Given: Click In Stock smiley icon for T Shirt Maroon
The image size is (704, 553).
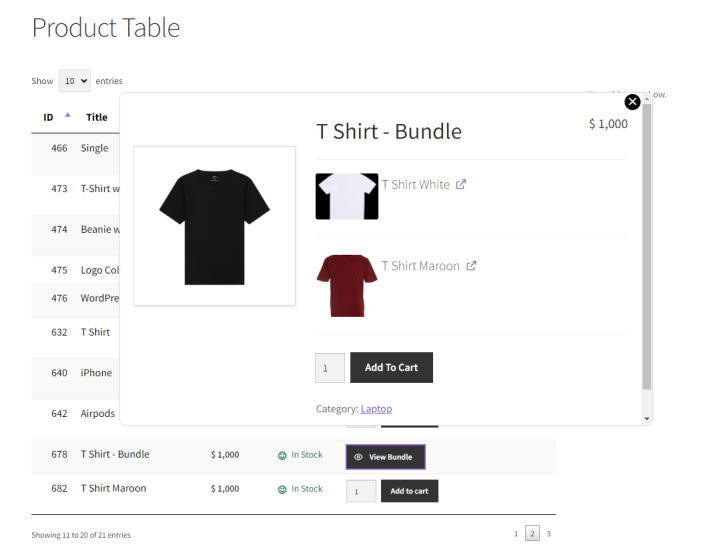Looking at the screenshot, I should [282, 489].
